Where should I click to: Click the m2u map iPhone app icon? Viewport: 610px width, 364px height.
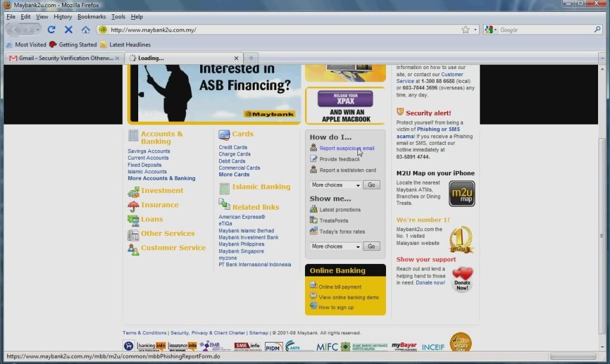pyautogui.click(x=462, y=194)
